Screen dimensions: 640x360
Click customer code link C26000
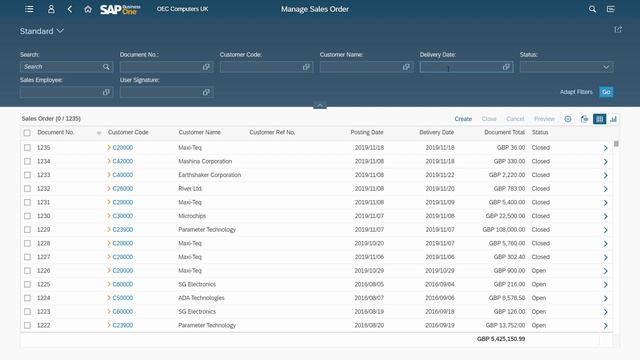click(123, 189)
